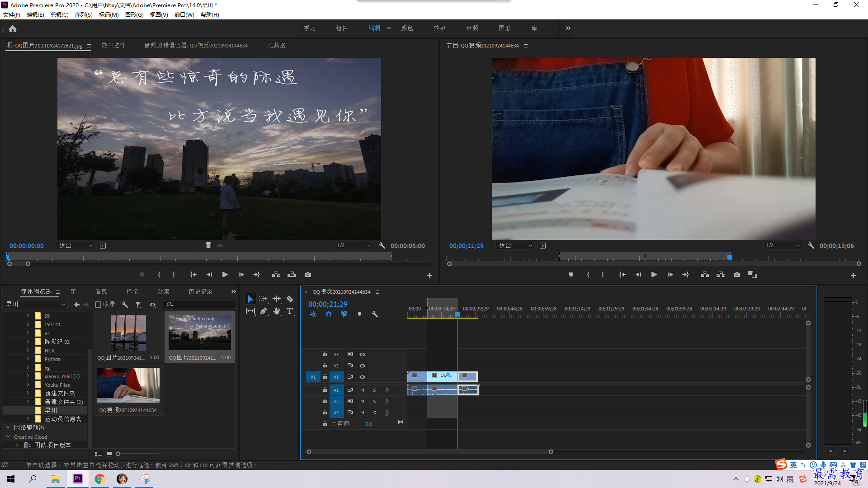This screenshot has width=868, height=488.
Task: Export frame from program monitor camera icon
Action: 737,275
